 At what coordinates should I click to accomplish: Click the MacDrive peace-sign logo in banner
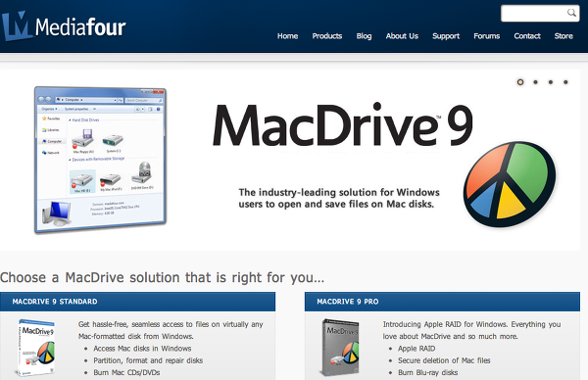pos(510,184)
